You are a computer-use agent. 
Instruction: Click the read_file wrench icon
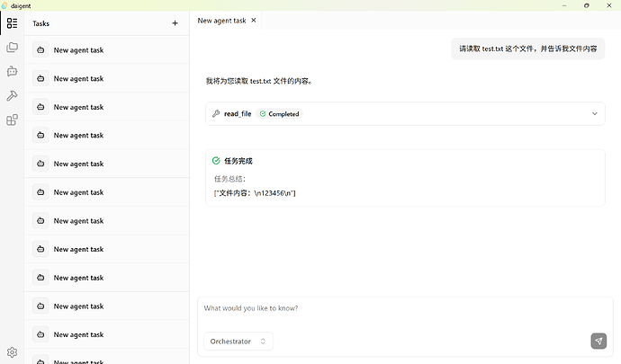[x=216, y=113]
